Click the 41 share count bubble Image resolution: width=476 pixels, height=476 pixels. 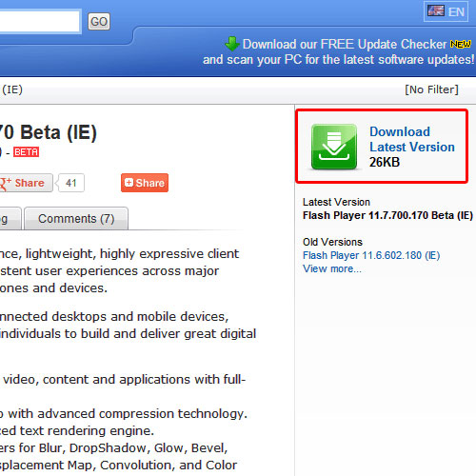pyautogui.click(x=71, y=183)
